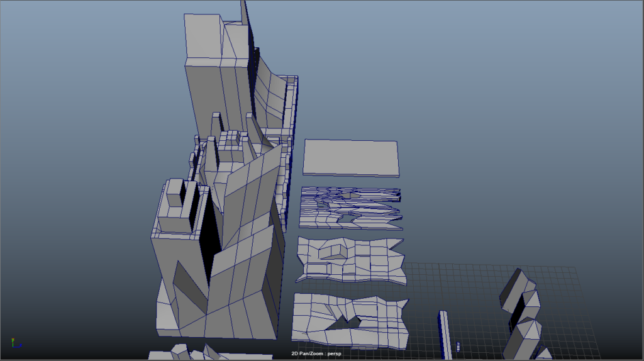Click the tiny object beside the thin post
This screenshot has width=644, height=361.
point(458,346)
